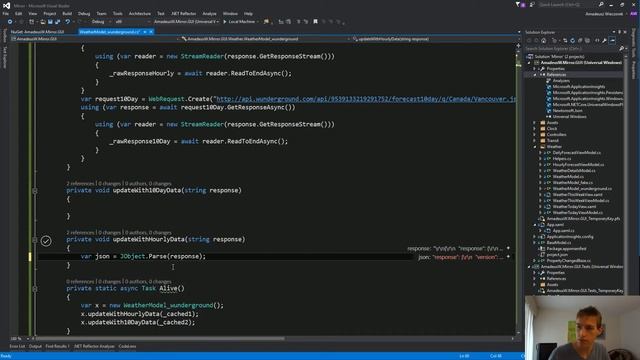Viewport: 640px width, 360px height.
Task: Open the Toolbox side tab
Action: (x=4, y=36)
